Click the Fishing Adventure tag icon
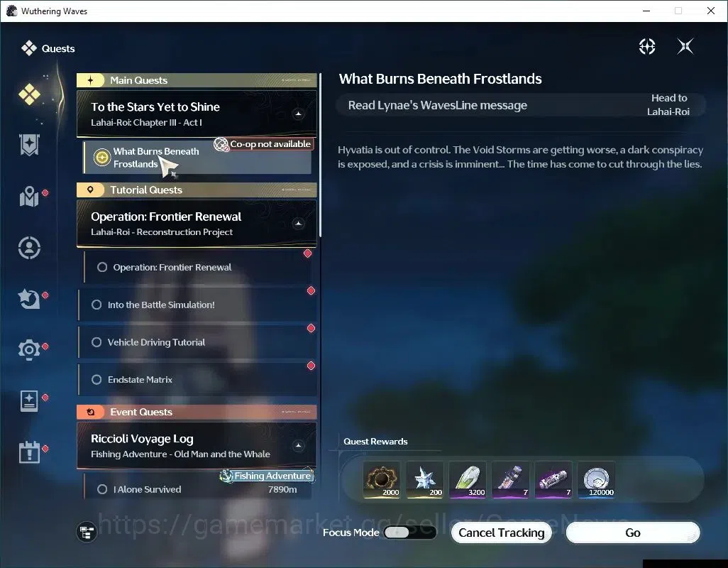The height and width of the screenshot is (568, 728). (226, 476)
